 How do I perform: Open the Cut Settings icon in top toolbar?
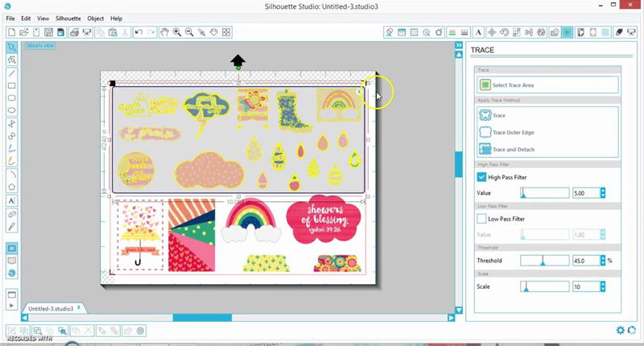tap(619, 32)
